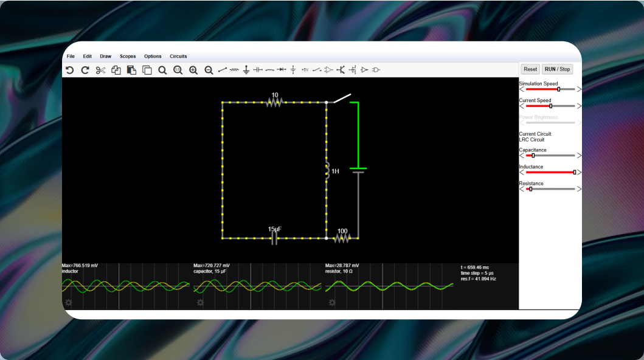
Task: Select the 15µF capacitor in the circuit
Action: click(274, 238)
